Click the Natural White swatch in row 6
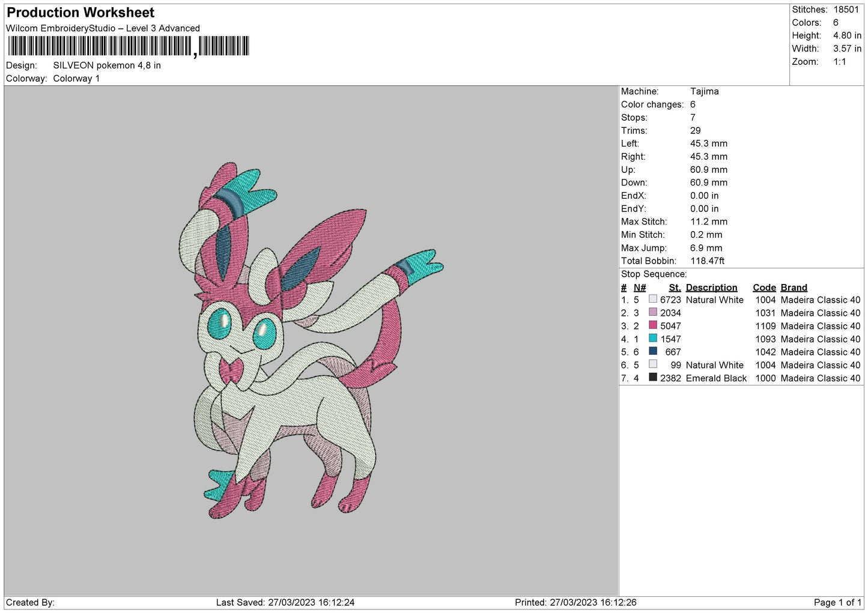 click(652, 364)
